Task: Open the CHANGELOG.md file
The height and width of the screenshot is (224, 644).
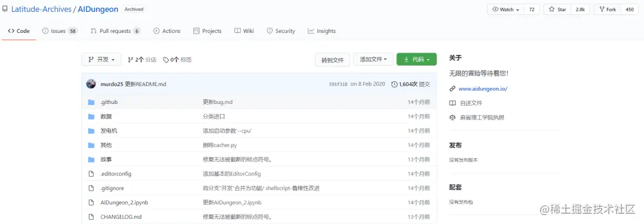Action: point(120,217)
